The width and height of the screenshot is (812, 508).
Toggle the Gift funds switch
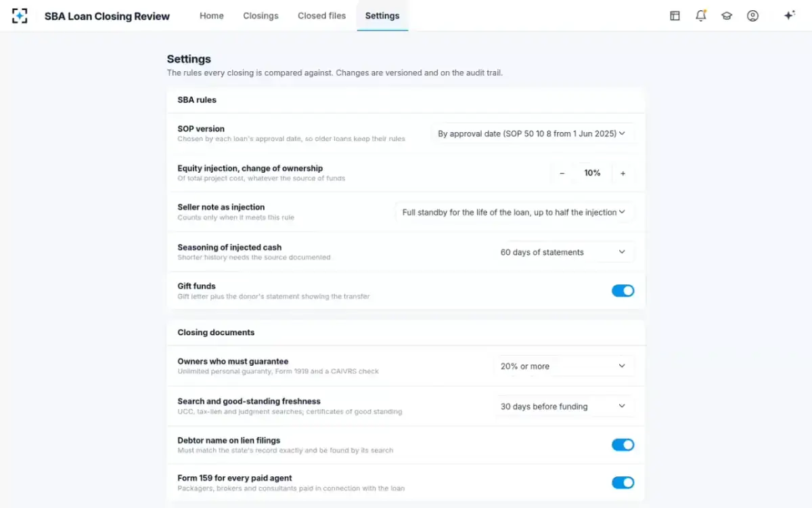coord(623,291)
